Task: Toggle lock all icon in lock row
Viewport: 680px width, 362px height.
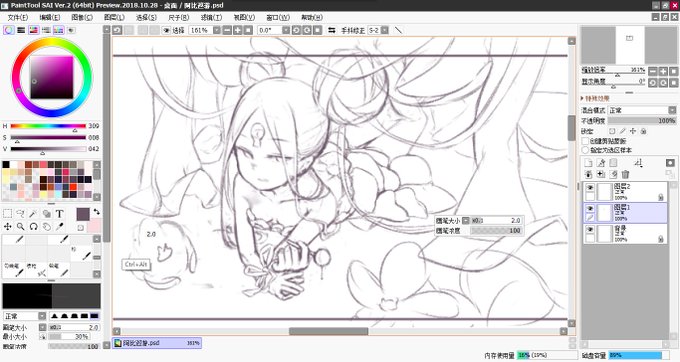Action: 644,131
